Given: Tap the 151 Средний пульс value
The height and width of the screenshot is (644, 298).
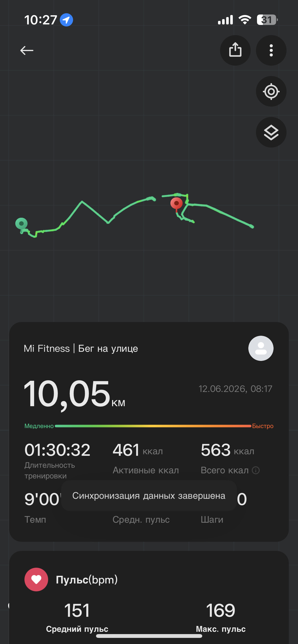Looking at the screenshot, I should point(77,610).
